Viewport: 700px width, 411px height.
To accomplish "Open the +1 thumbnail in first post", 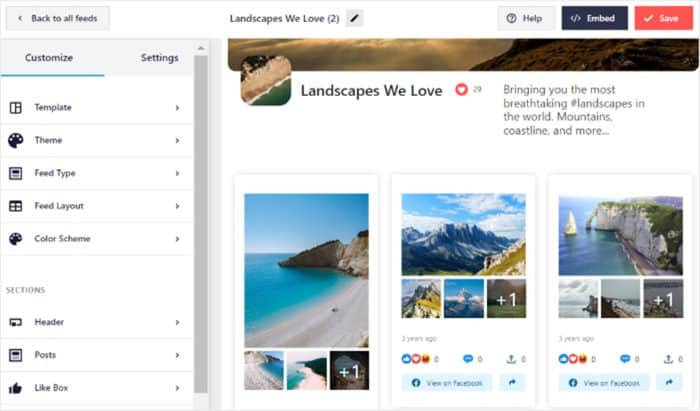I will [x=349, y=370].
